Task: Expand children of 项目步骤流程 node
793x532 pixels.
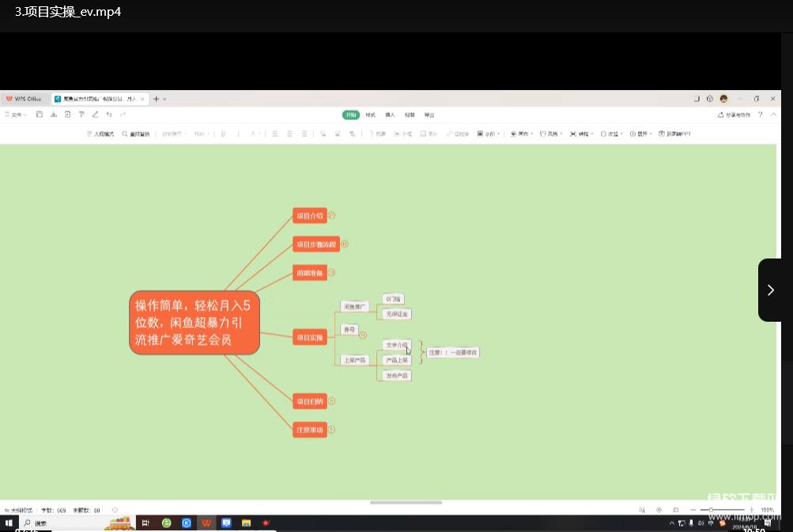Action: pyautogui.click(x=345, y=243)
